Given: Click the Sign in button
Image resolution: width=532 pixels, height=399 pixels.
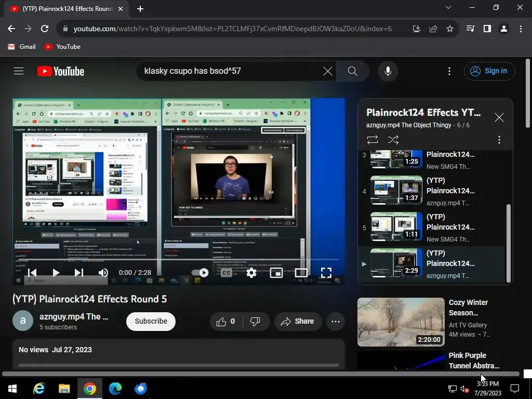Looking at the screenshot, I should coord(489,71).
